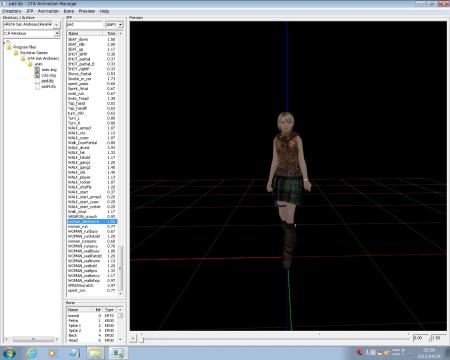Select the WOMAN_runsexy animation
The height and width of the screenshot is (360, 450).
click(x=92, y=246)
